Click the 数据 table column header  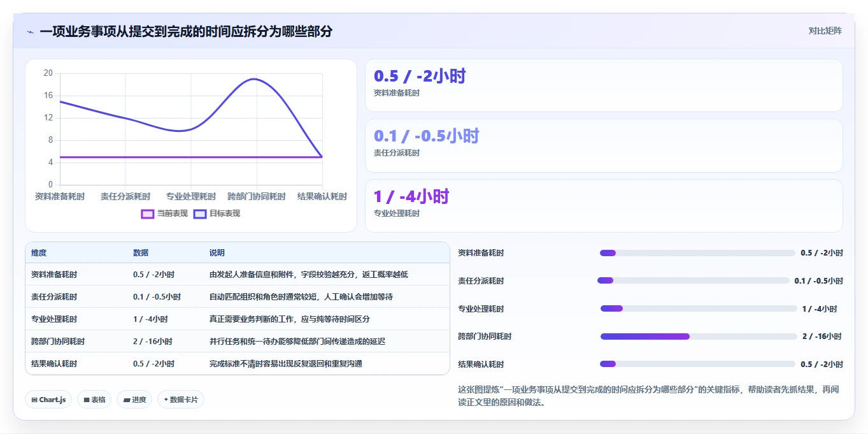[x=141, y=253]
